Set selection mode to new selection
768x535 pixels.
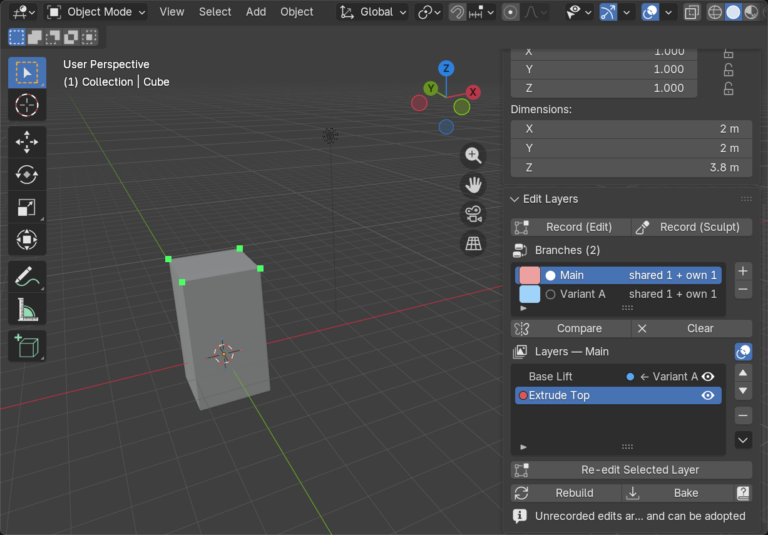17,37
